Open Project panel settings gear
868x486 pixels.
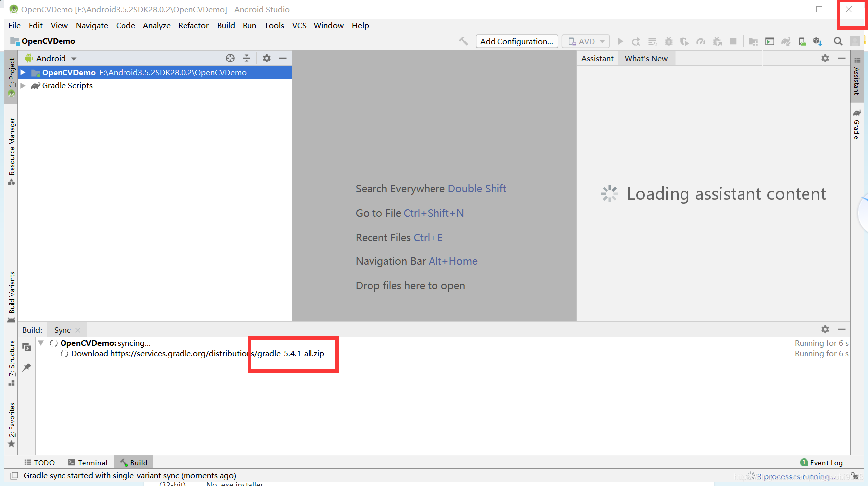267,58
